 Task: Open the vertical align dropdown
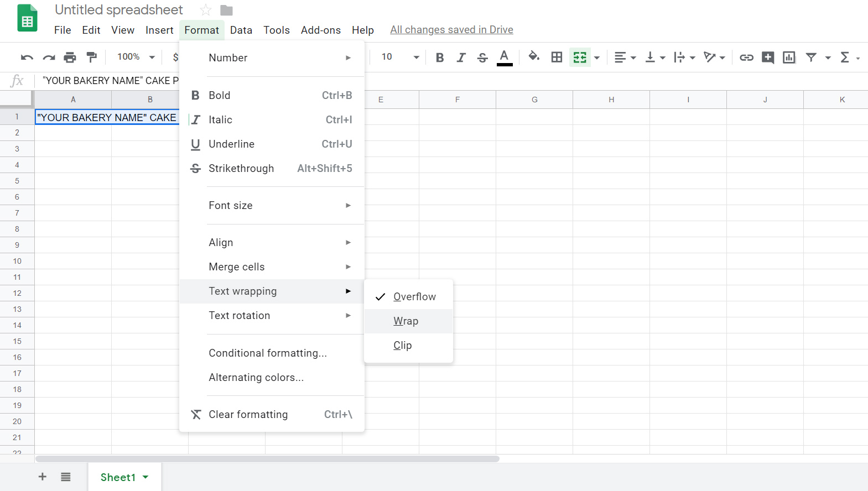coord(655,57)
